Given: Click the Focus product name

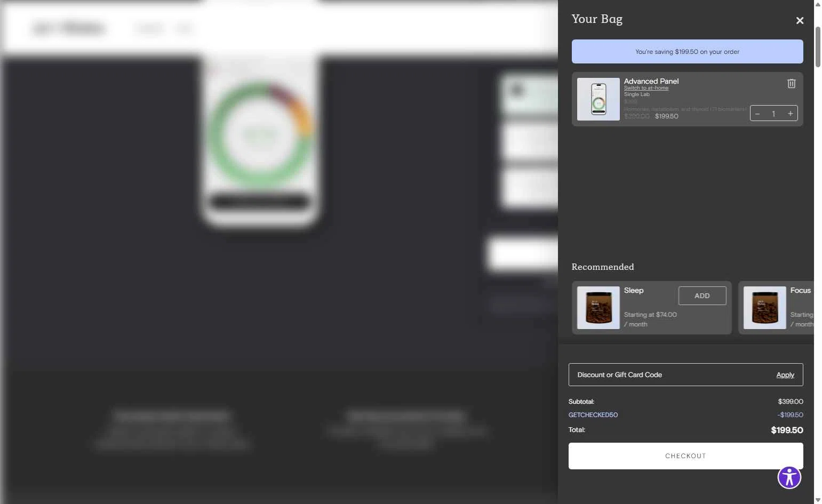Looking at the screenshot, I should (x=801, y=290).
